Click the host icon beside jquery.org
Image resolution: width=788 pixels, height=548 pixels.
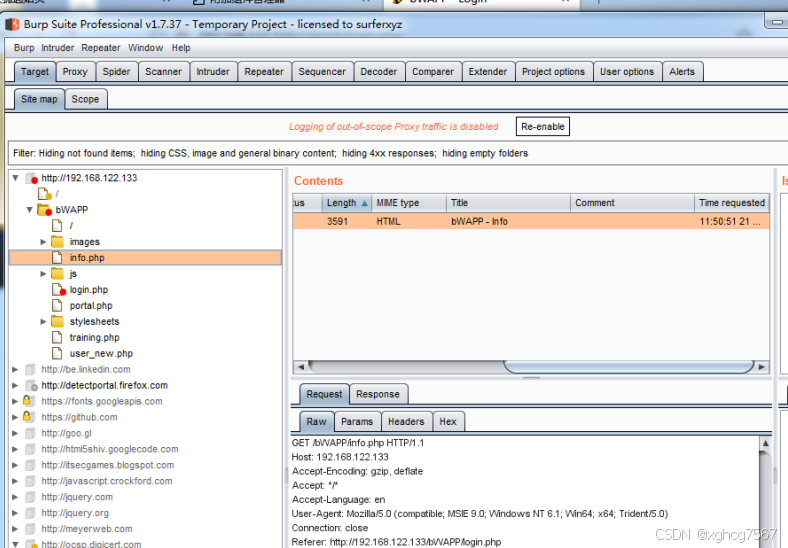tap(30, 513)
